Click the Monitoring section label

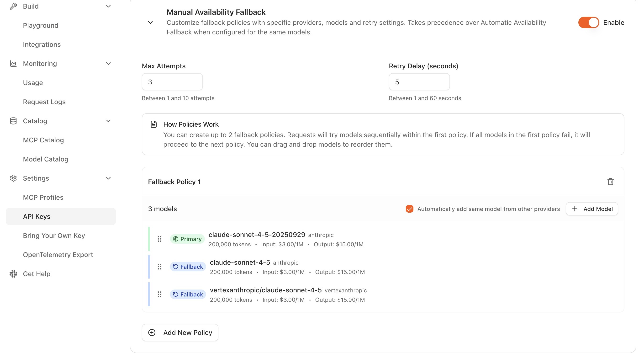pos(40,64)
